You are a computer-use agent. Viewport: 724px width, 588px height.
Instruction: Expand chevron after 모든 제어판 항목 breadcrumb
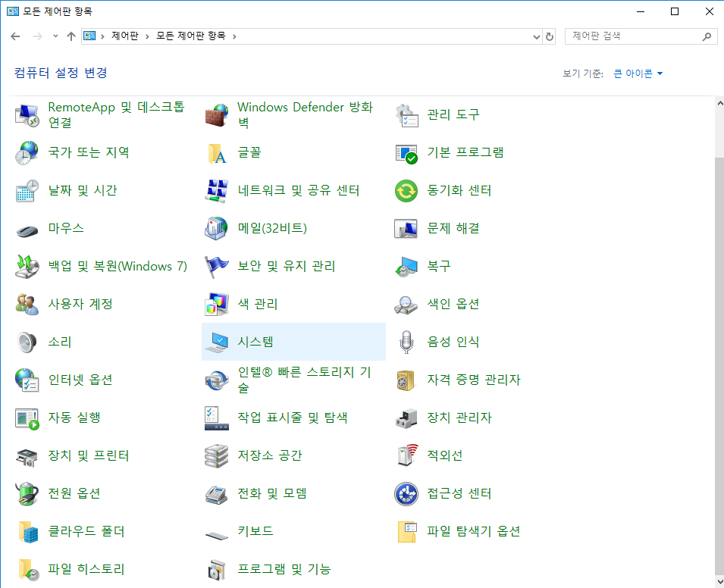(234, 36)
